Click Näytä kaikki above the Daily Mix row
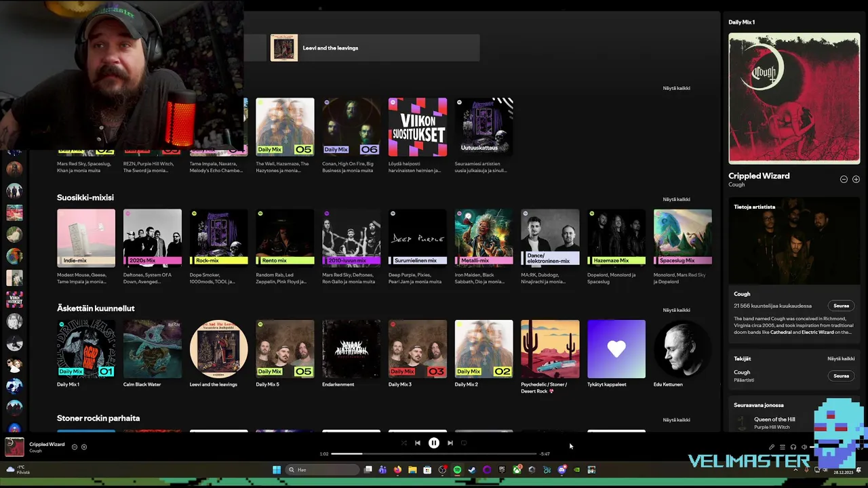Viewport: 868px width, 488px height. click(676, 88)
